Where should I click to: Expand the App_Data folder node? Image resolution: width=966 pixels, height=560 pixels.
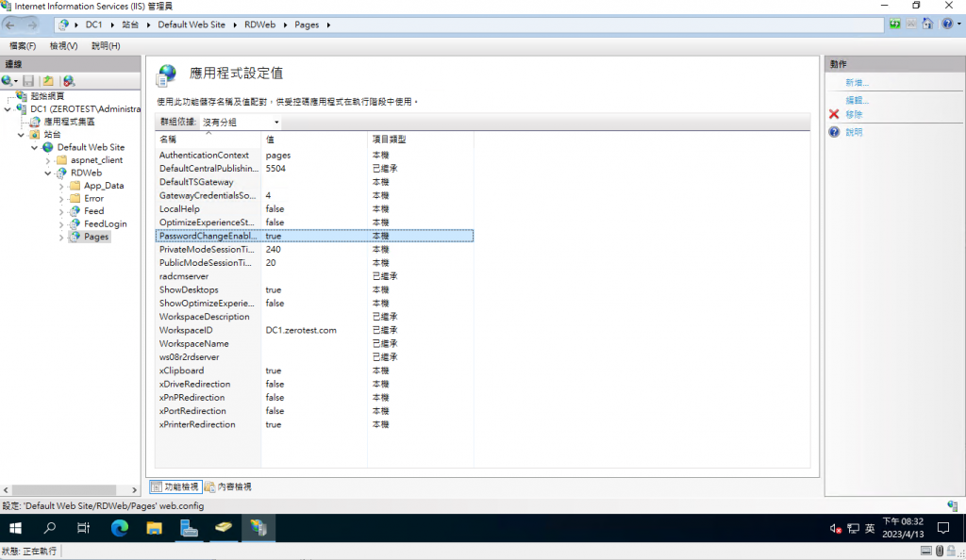(61, 186)
